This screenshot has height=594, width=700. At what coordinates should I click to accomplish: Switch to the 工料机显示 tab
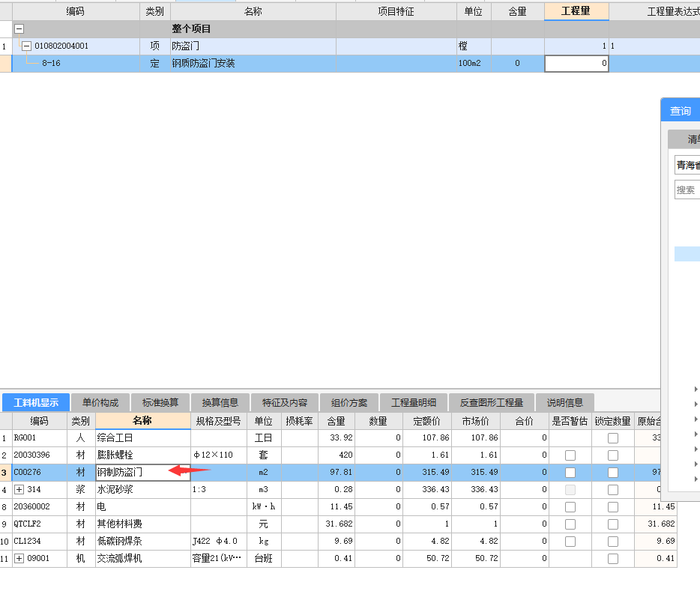[36, 402]
